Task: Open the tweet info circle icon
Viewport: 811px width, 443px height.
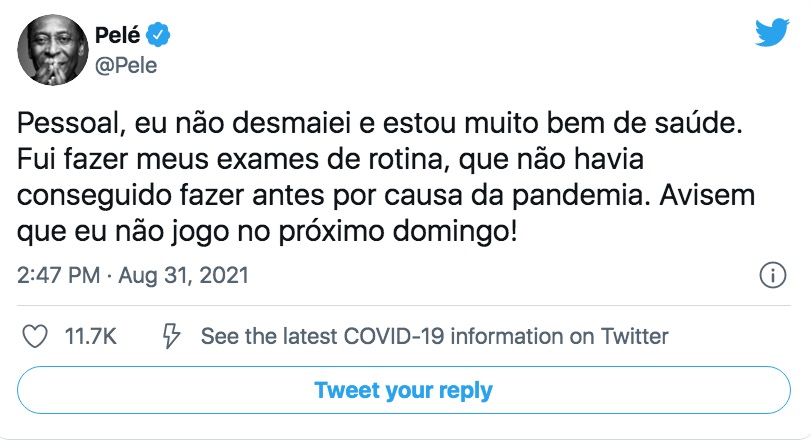Action: (x=772, y=275)
